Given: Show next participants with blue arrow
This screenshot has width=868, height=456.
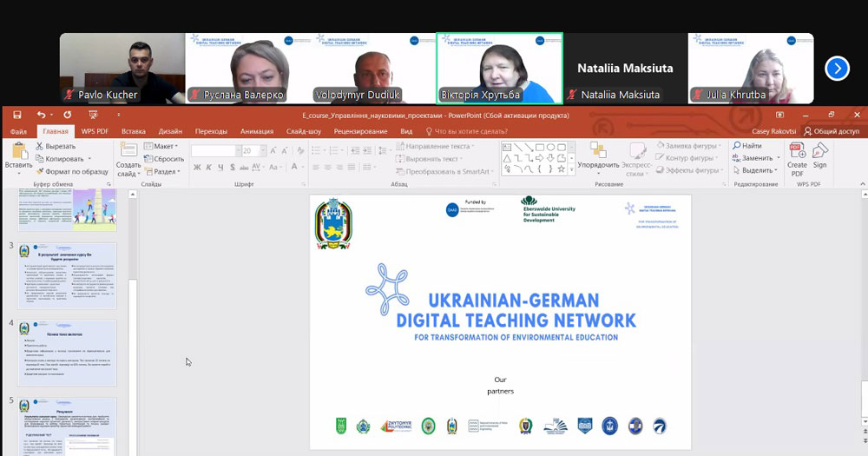Looking at the screenshot, I should click(x=837, y=69).
